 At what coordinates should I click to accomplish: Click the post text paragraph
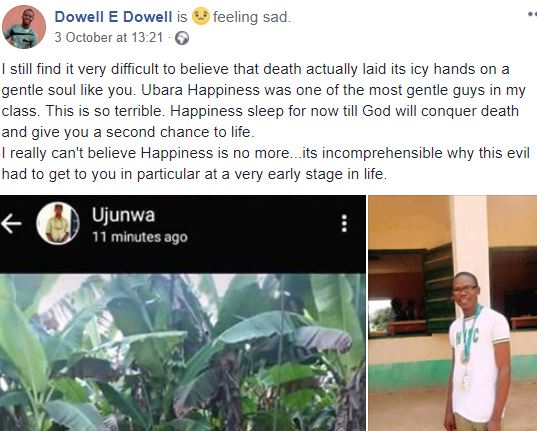(x=265, y=121)
